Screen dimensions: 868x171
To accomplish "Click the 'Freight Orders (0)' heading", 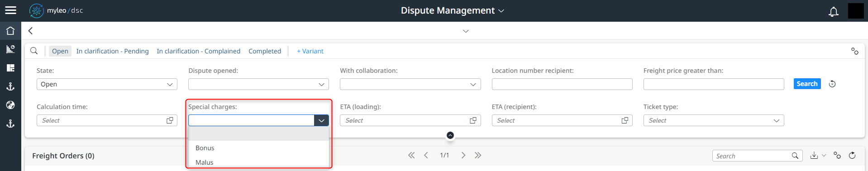I will [x=63, y=156].
